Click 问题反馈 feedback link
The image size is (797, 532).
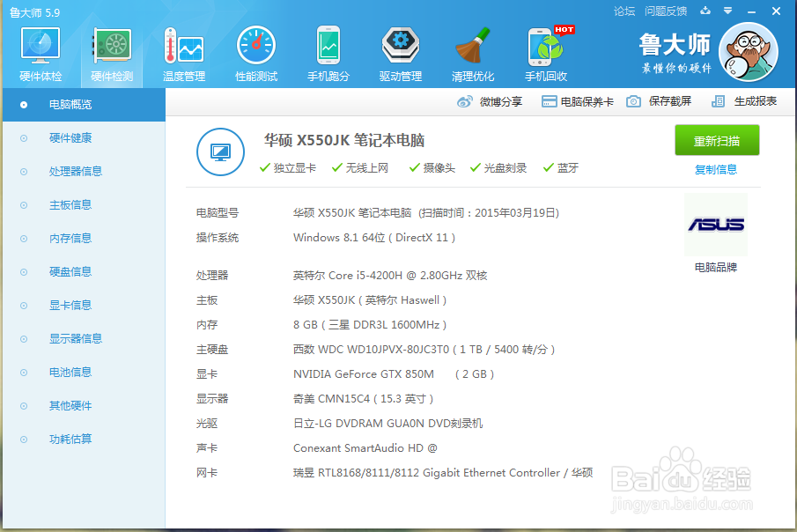point(666,11)
